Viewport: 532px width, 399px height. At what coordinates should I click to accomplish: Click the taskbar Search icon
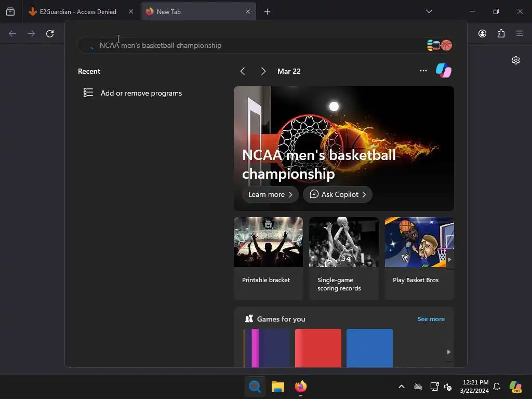pyautogui.click(x=255, y=387)
